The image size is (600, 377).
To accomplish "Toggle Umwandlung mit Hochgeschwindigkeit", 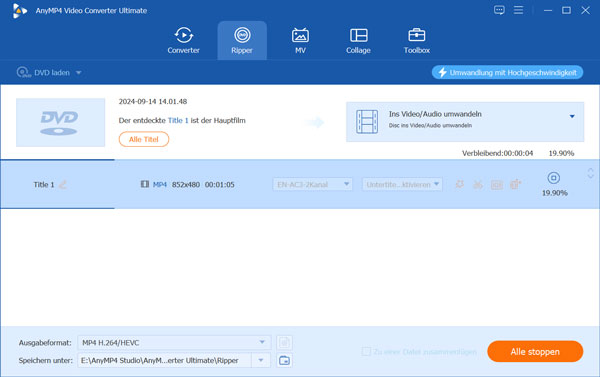I will pyautogui.click(x=507, y=72).
